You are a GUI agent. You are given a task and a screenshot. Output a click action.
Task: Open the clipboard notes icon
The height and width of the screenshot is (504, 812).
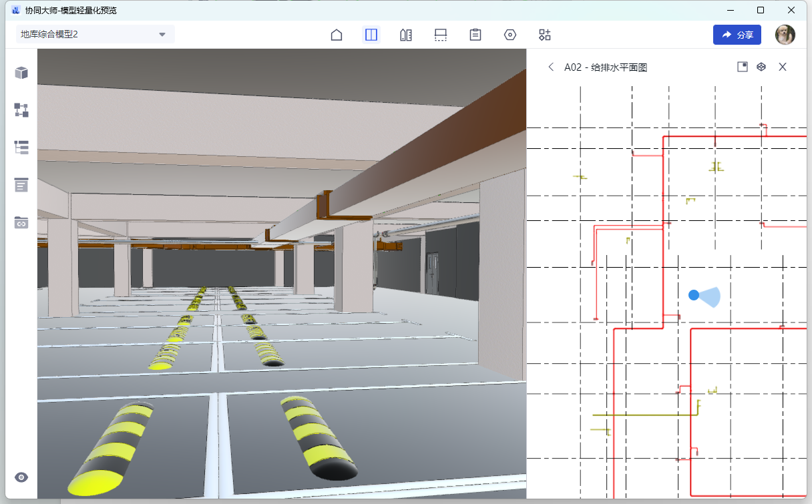pos(475,35)
